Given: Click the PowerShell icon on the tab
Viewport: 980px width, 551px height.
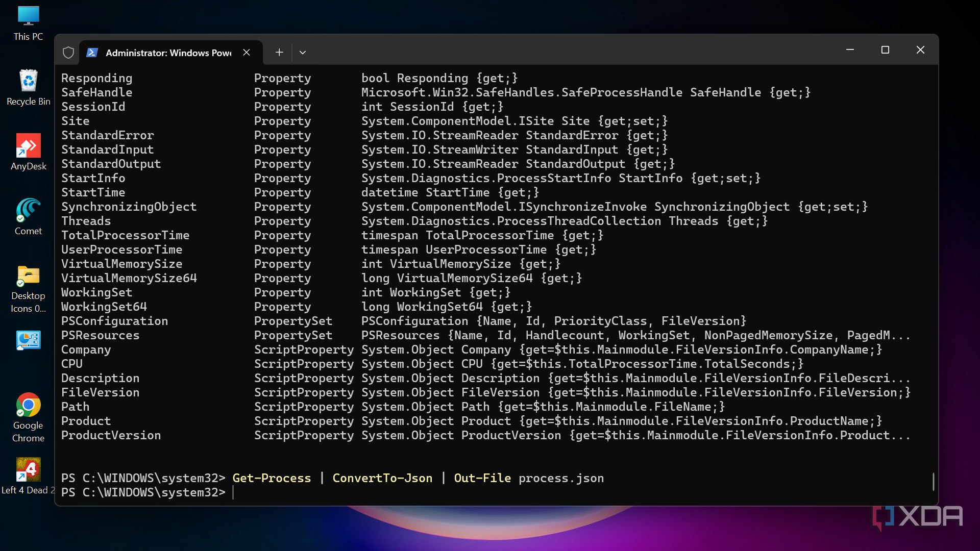Looking at the screenshot, I should pyautogui.click(x=92, y=53).
